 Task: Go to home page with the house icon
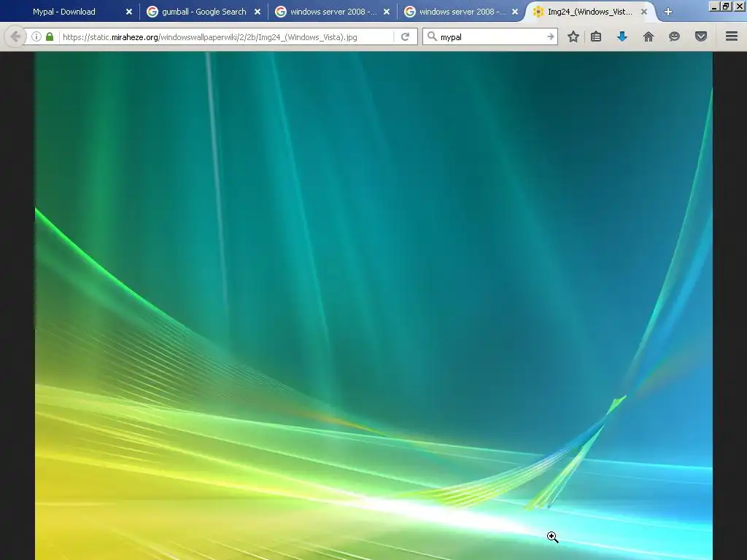(649, 36)
